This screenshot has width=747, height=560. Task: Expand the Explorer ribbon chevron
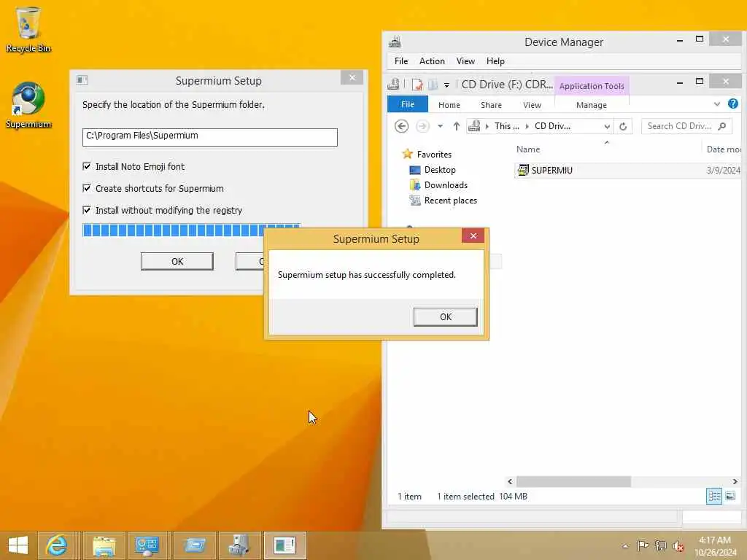(717, 104)
